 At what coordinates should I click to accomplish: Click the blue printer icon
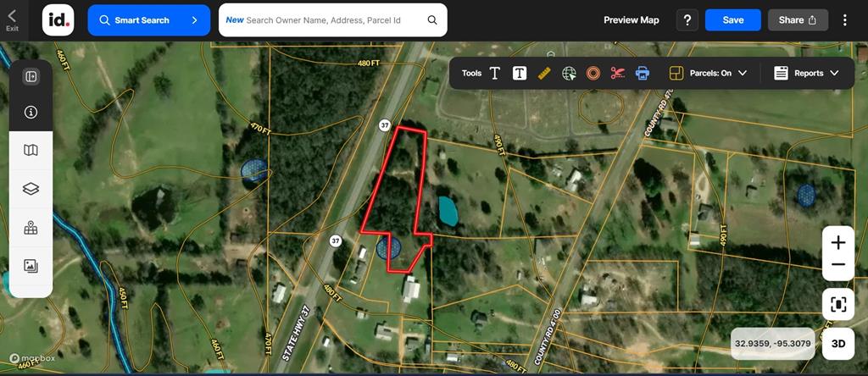point(643,73)
